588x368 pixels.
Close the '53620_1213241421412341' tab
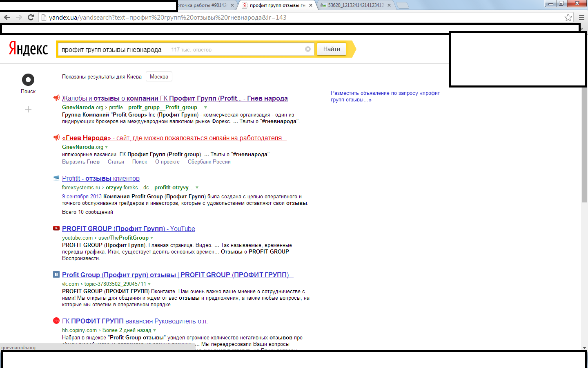(x=389, y=5)
